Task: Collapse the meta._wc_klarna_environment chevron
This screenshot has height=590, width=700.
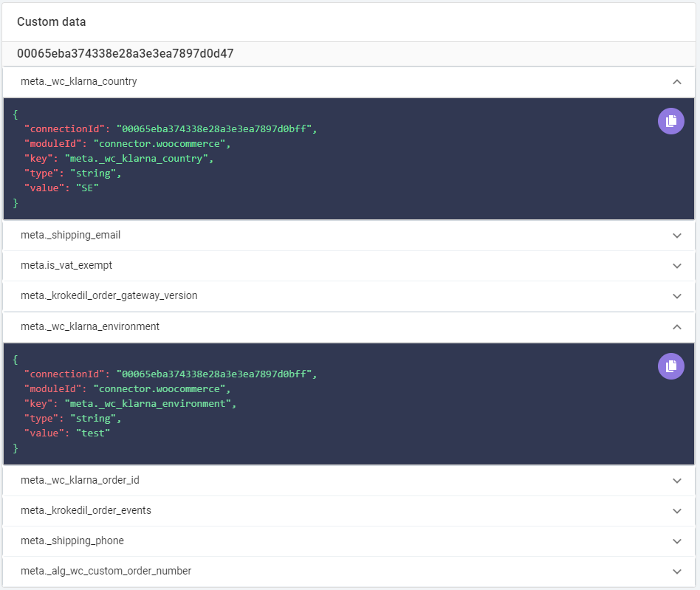Action: click(x=677, y=327)
